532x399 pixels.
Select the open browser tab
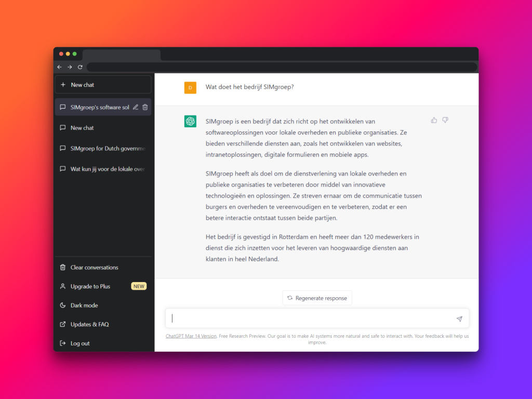tap(122, 55)
